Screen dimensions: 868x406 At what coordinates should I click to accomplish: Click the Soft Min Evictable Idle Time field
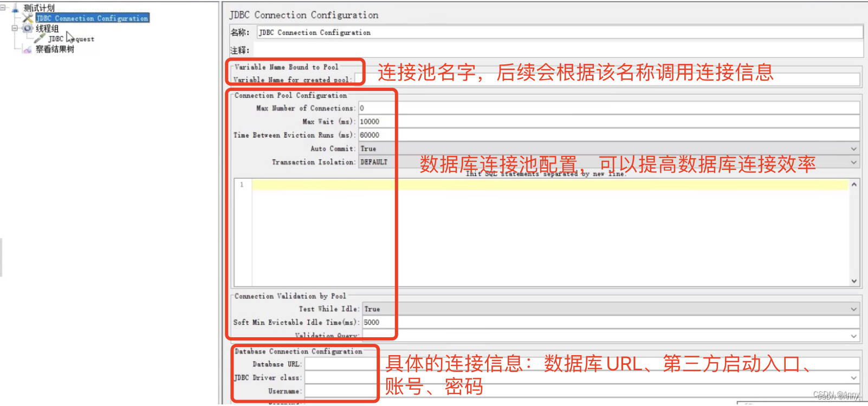611,322
